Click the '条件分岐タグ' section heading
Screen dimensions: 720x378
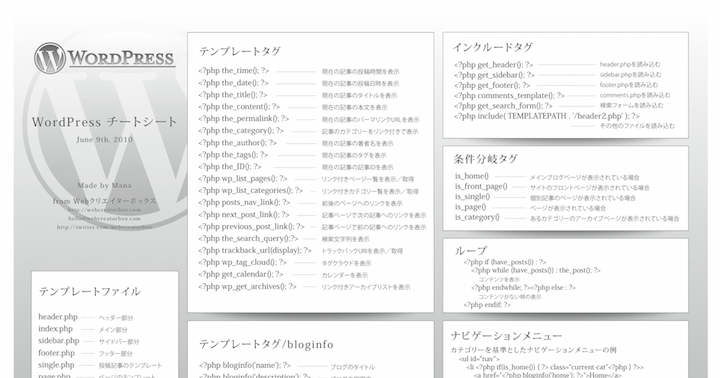(x=485, y=159)
